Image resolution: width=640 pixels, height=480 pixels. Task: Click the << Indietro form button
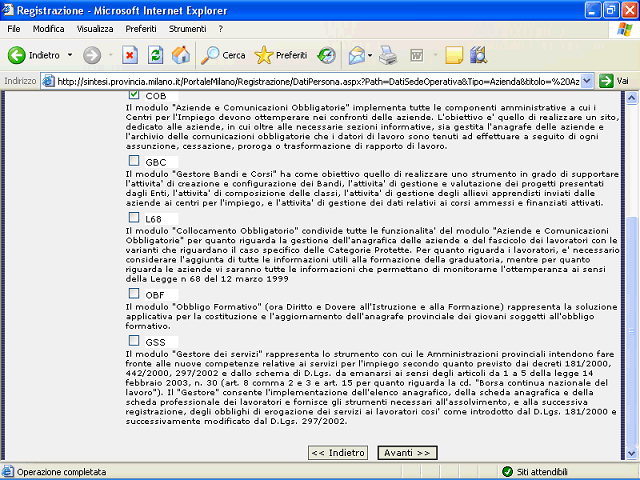pyautogui.click(x=338, y=453)
